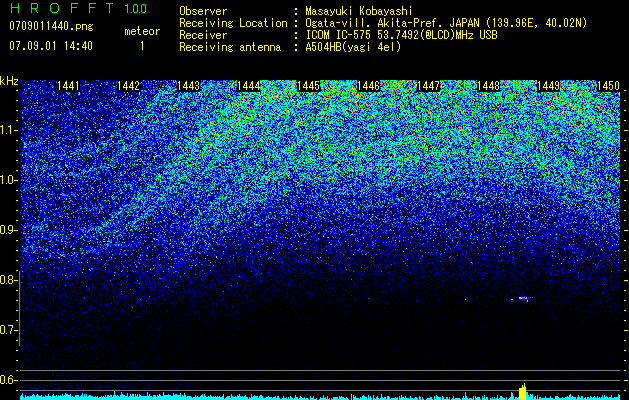Click the 1441 time marker
This screenshot has width=629, height=400.
(69, 86)
